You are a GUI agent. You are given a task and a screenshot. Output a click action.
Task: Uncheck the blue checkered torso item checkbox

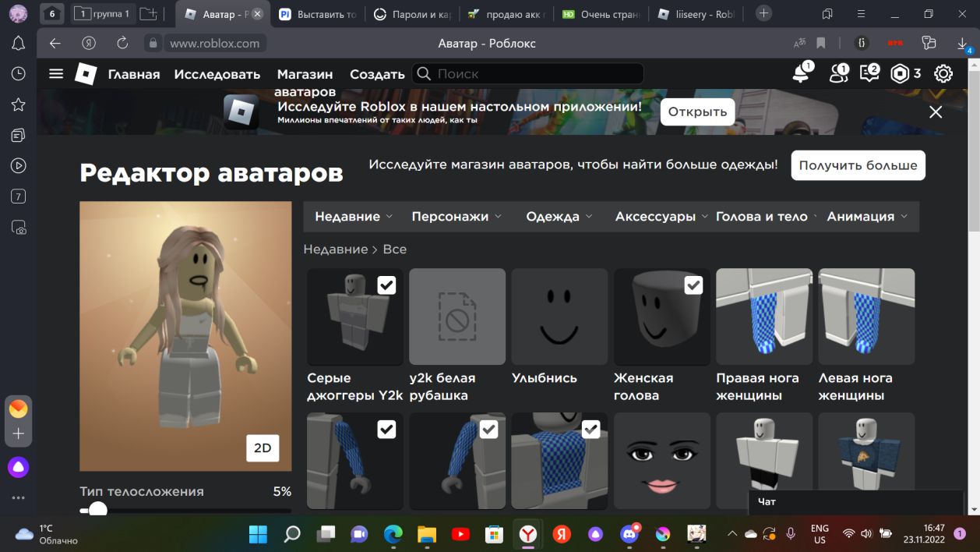click(590, 429)
